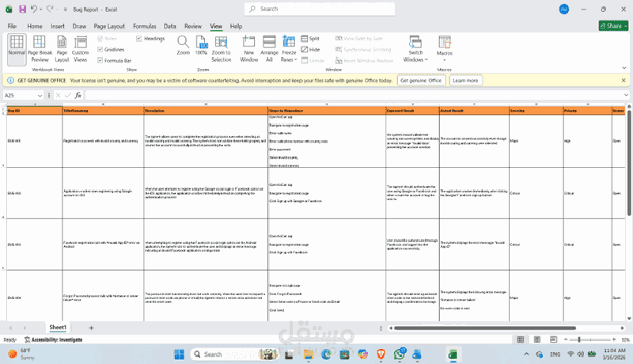Switch to Page Layout view
Image resolution: width=633 pixels, height=364 pixels.
[62, 49]
